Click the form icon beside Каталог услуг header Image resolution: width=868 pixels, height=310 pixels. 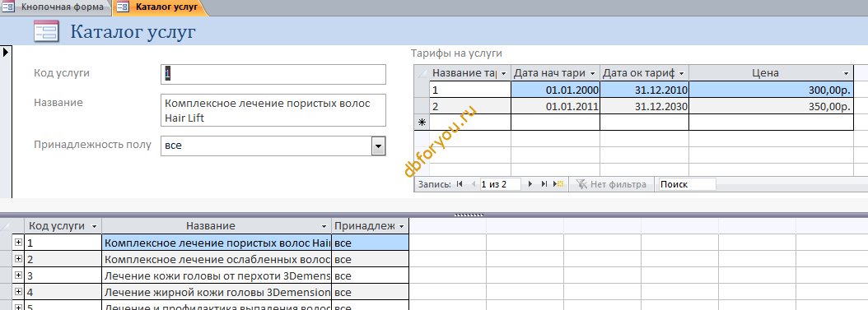[x=45, y=31]
